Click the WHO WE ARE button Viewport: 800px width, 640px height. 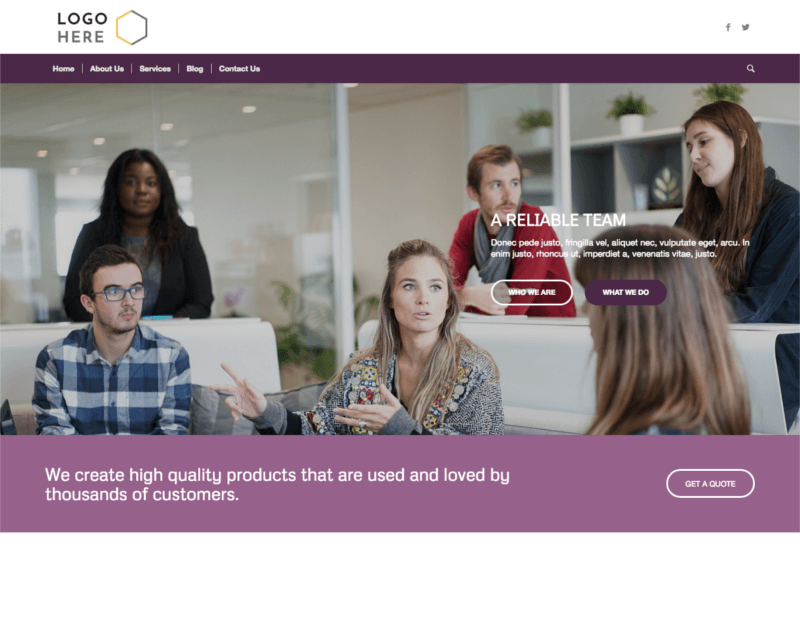tap(532, 292)
